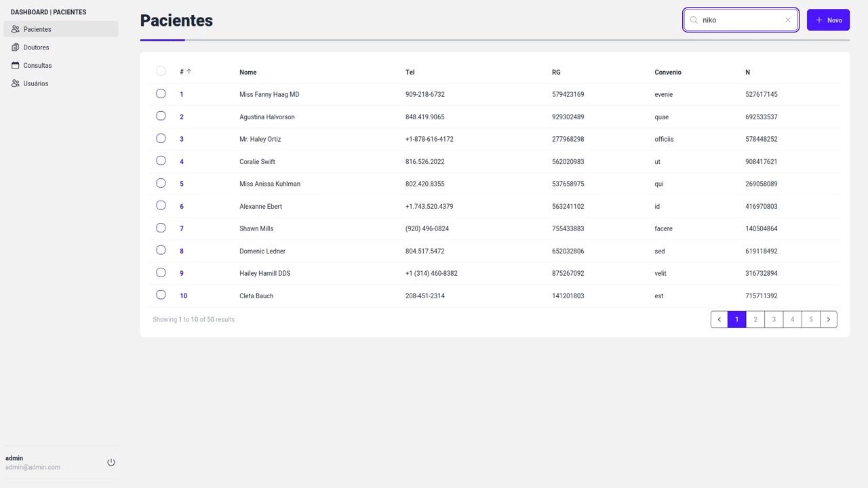Open patient ID 3 link
This screenshot has width=868, height=488.
[x=182, y=140]
